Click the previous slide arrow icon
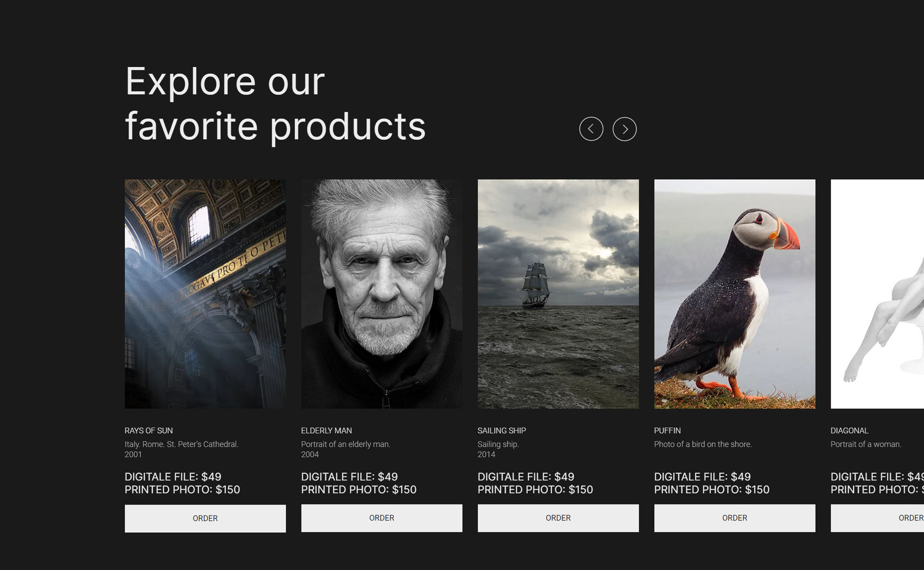Screen dimensions: 924x570 point(591,129)
